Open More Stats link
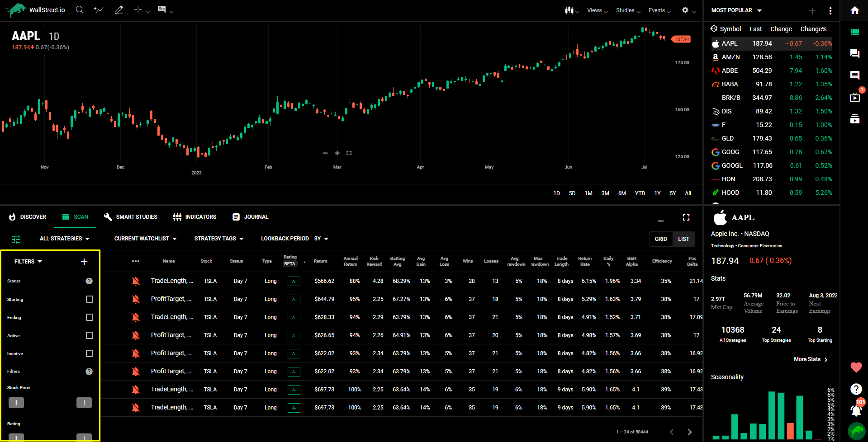The height and width of the screenshot is (442, 868). (811, 359)
